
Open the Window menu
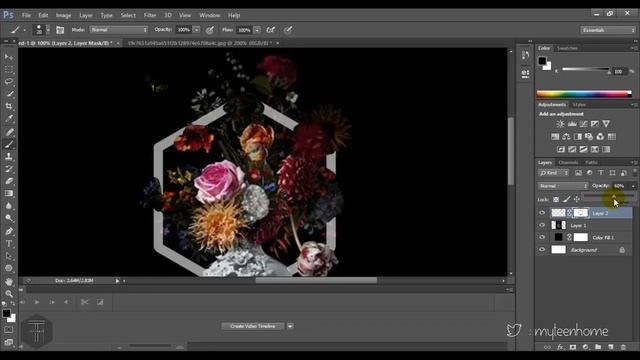(209, 15)
